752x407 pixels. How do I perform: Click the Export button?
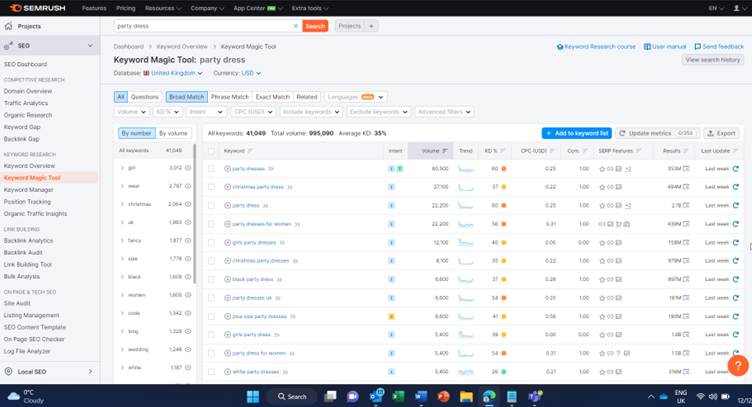click(721, 133)
